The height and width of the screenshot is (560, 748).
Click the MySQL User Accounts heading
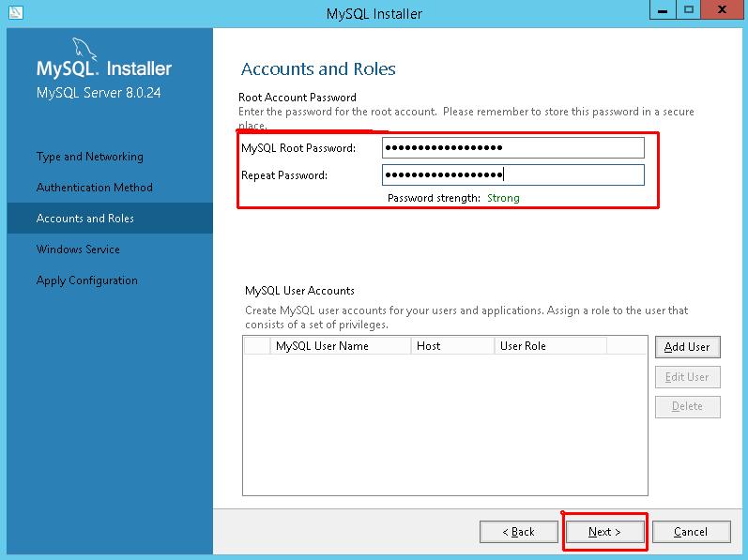click(299, 291)
